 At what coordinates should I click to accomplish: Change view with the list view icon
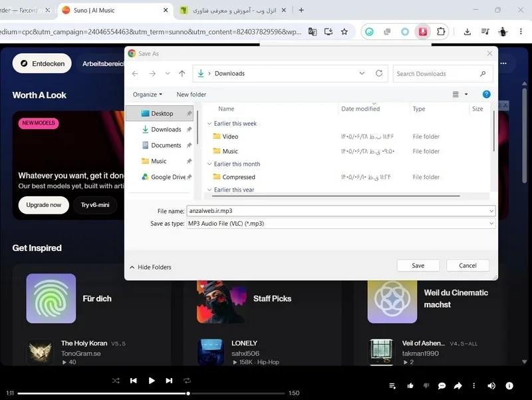pos(456,95)
